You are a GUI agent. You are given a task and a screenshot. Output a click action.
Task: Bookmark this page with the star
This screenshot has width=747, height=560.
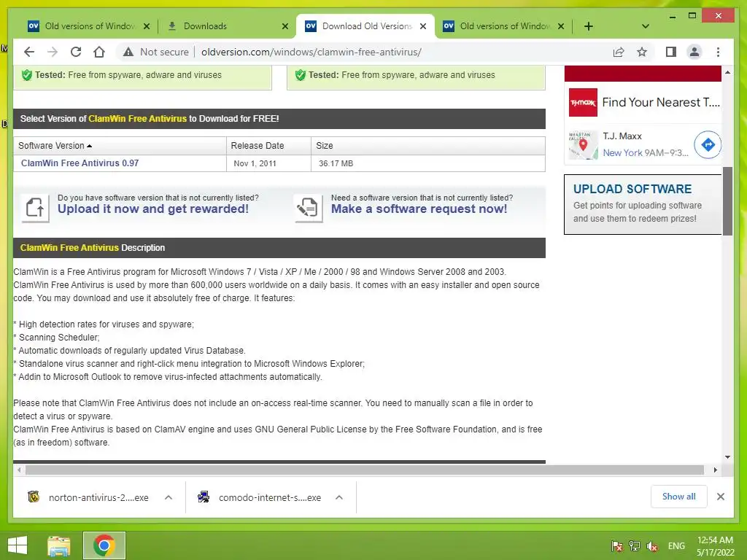642,52
